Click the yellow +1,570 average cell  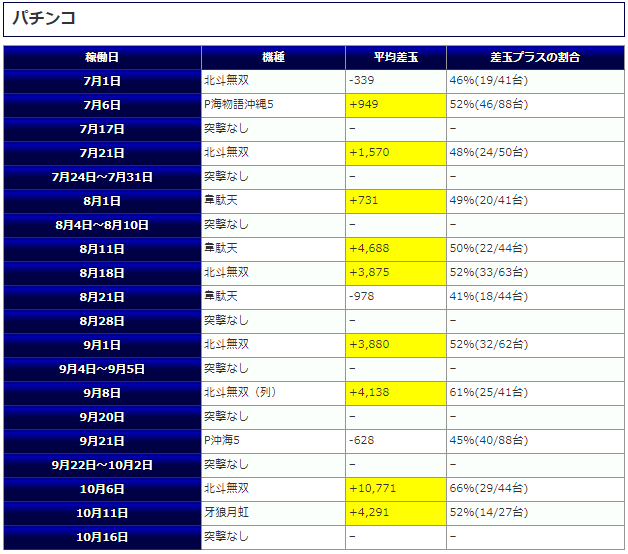pyautogui.click(x=395, y=153)
